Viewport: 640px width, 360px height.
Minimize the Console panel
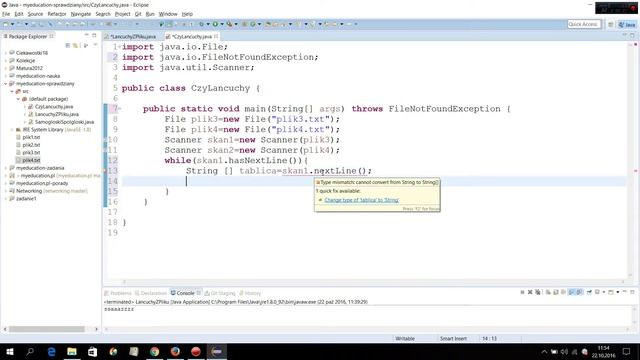click(x=624, y=292)
